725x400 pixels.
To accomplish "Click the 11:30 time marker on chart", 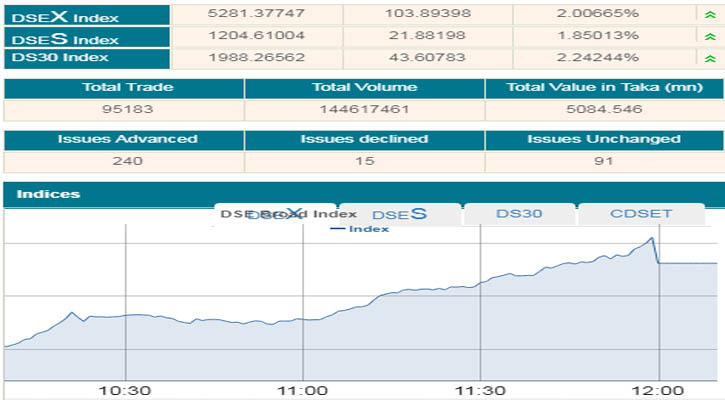I will point(481,390).
